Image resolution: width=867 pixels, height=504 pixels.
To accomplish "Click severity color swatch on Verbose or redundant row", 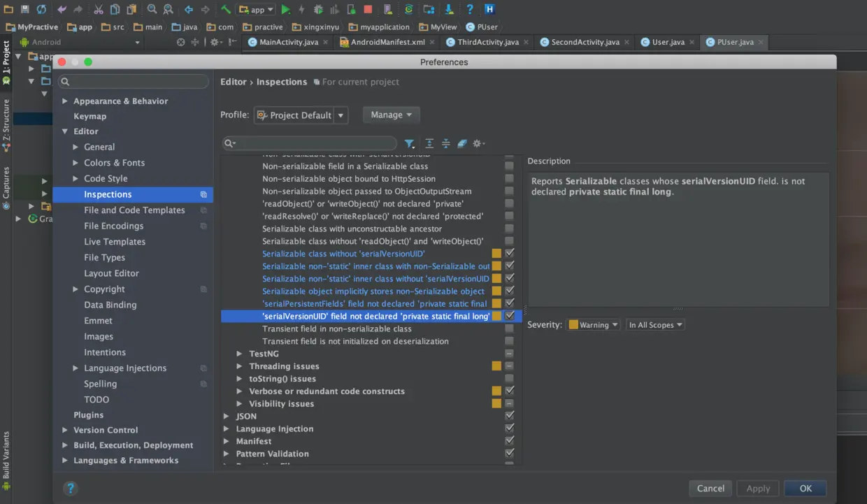I will coord(496,391).
